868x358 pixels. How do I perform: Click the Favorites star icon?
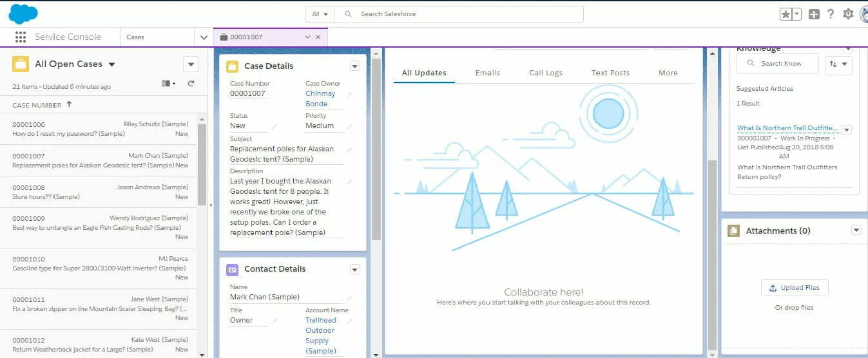786,14
